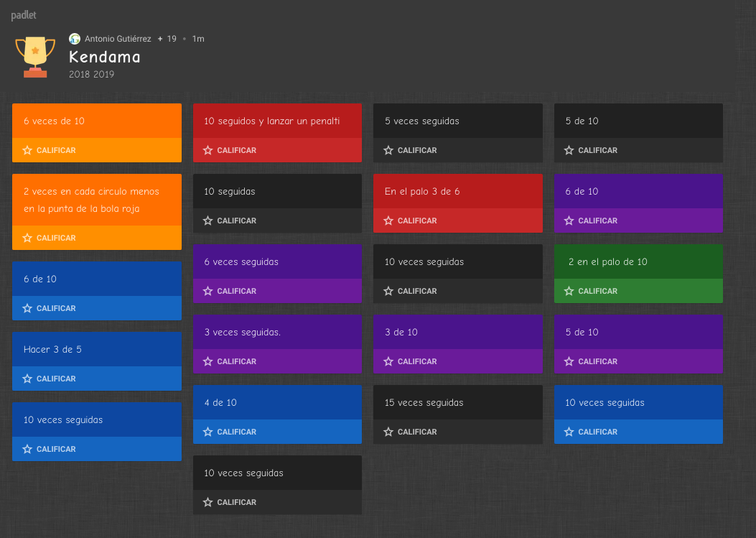The width and height of the screenshot is (756, 538).
Task: Click Antonio Gutiérrez's avatar icon
Action: 75,39
